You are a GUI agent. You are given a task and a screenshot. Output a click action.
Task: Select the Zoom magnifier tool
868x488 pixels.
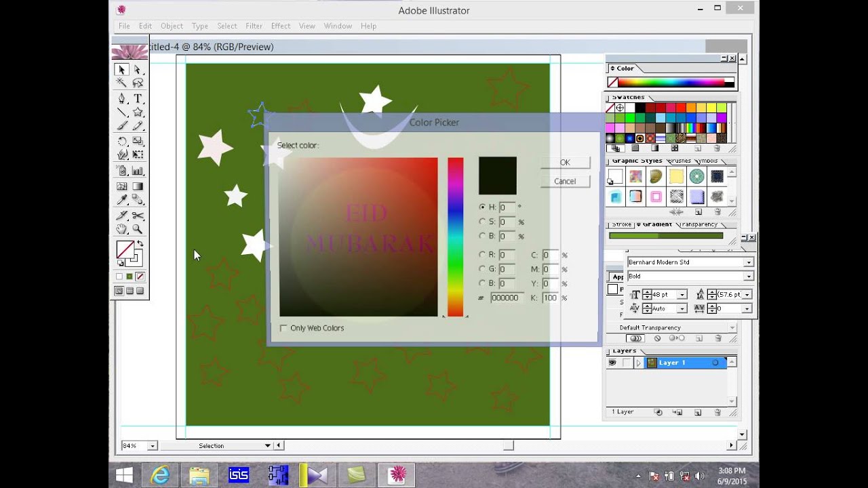pyautogui.click(x=138, y=229)
